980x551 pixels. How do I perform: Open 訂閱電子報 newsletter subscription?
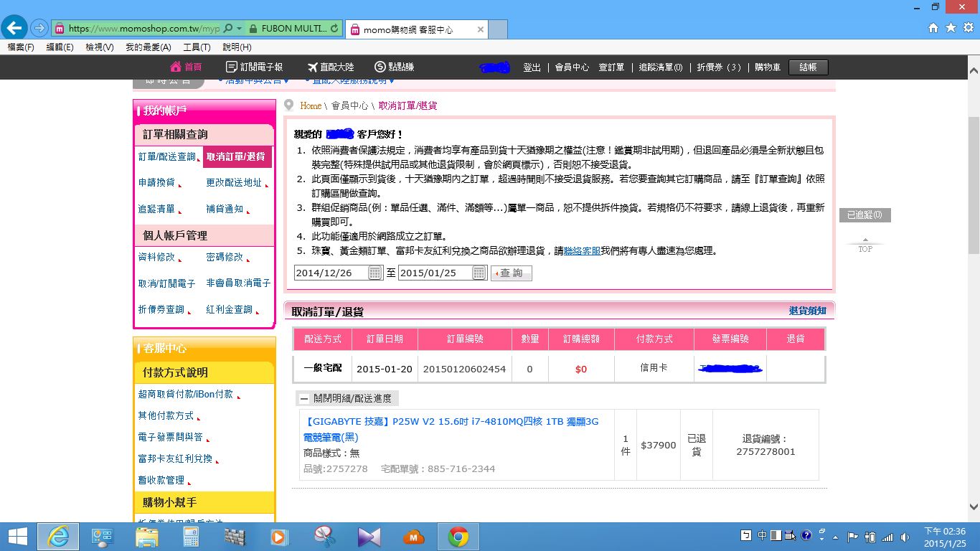[255, 67]
